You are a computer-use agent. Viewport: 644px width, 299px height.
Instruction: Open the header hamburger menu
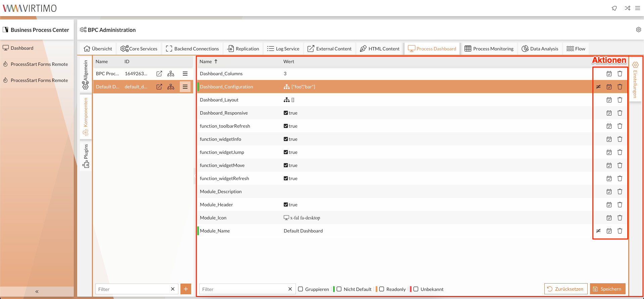(638, 8)
